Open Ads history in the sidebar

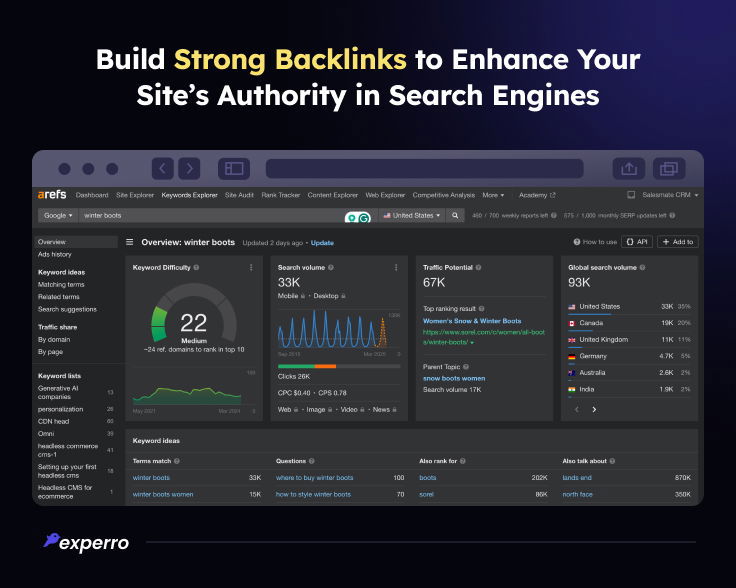click(54, 254)
